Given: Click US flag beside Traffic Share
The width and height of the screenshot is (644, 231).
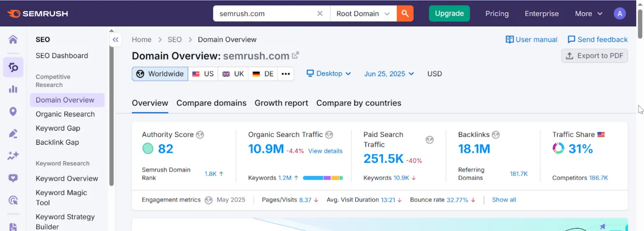Looking at the screenshot, I should point(601,135).
